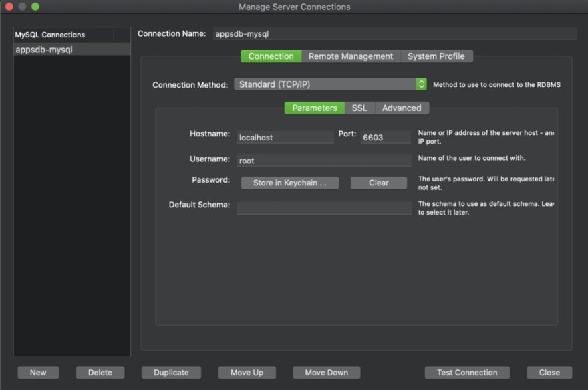The height and width of the screenshot is (390, 588).
Task: Click the green window zoom button
Action: coord(35,7)
